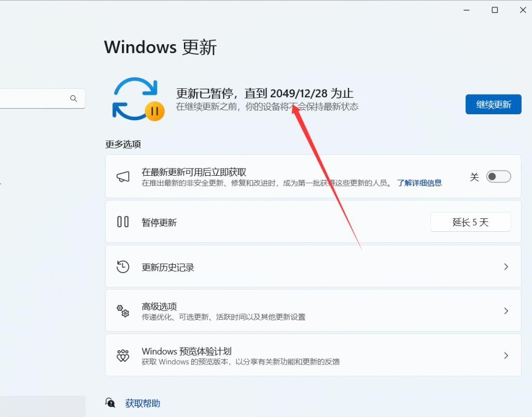
Task: Expand Windows 预览体验计划 entry
Action: coord(506,355)
